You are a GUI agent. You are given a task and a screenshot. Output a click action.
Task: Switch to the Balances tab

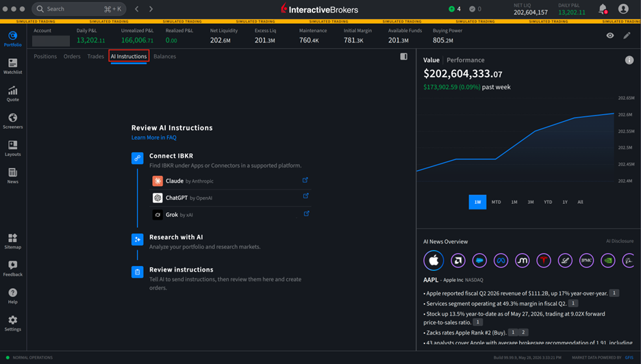[x=165, y=56]
